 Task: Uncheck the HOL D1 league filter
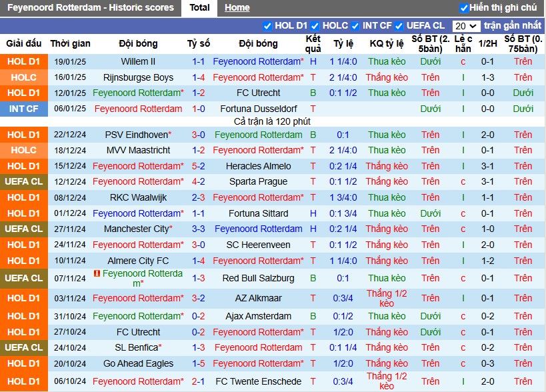(267, 26)
